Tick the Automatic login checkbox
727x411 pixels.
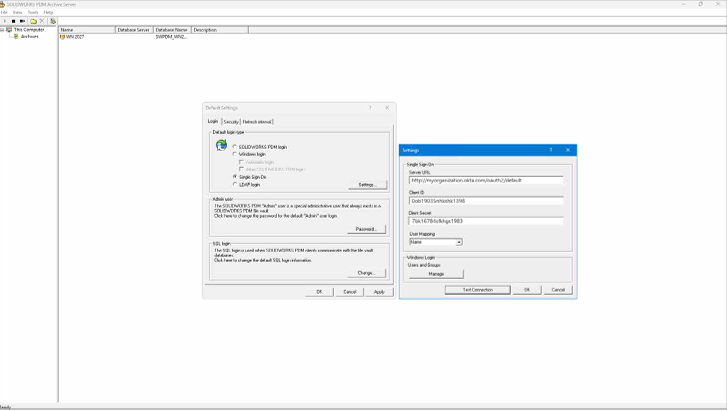click(x=241, y=162)
